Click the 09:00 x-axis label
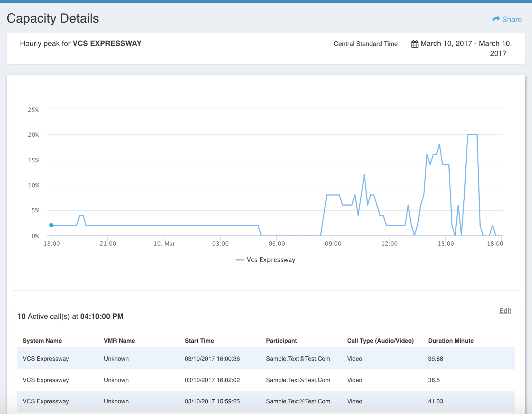This screenshot has height=414, width=532. click(x=333, y=244)
